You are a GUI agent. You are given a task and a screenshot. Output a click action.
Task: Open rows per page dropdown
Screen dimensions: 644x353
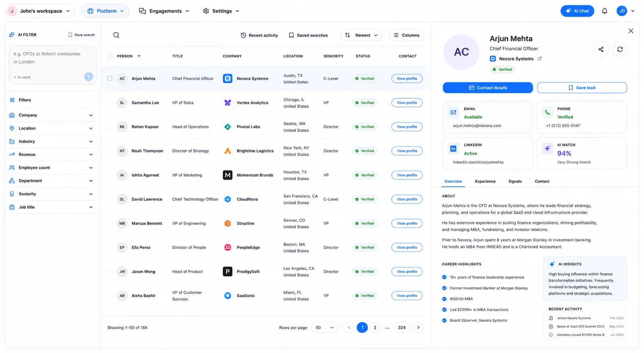point(325,328)
